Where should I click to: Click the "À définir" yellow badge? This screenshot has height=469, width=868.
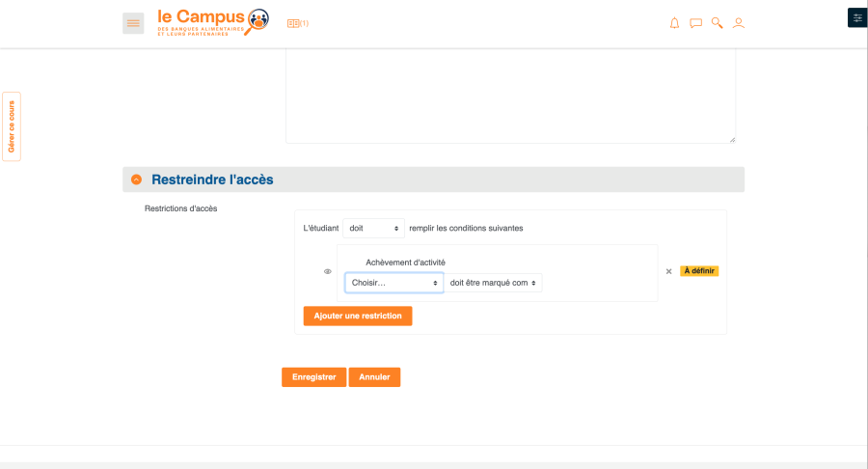pos(699,271)
